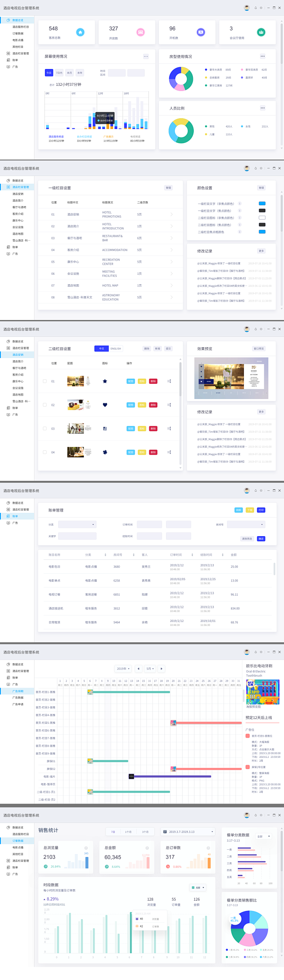The image size is (284, 980).
Task: Click the blue swatch for 一级栏目文字 非焦点颜色
Action: coord(262,204)
